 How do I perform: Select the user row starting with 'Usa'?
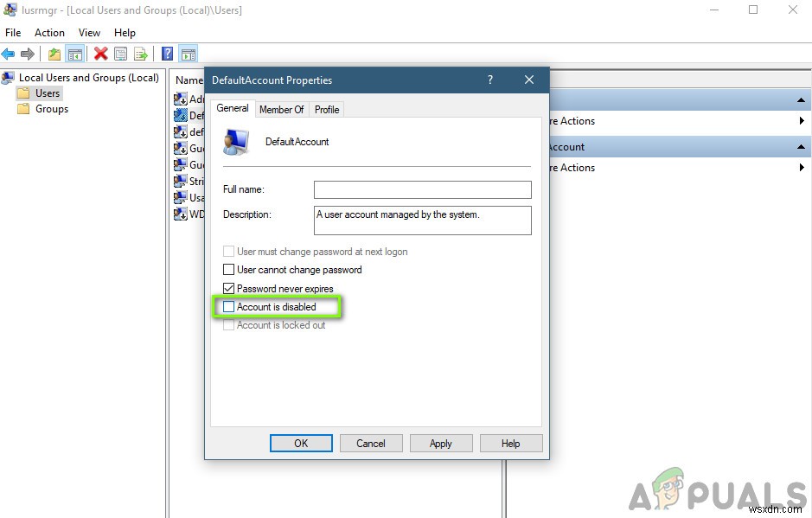tap(189, 197)
